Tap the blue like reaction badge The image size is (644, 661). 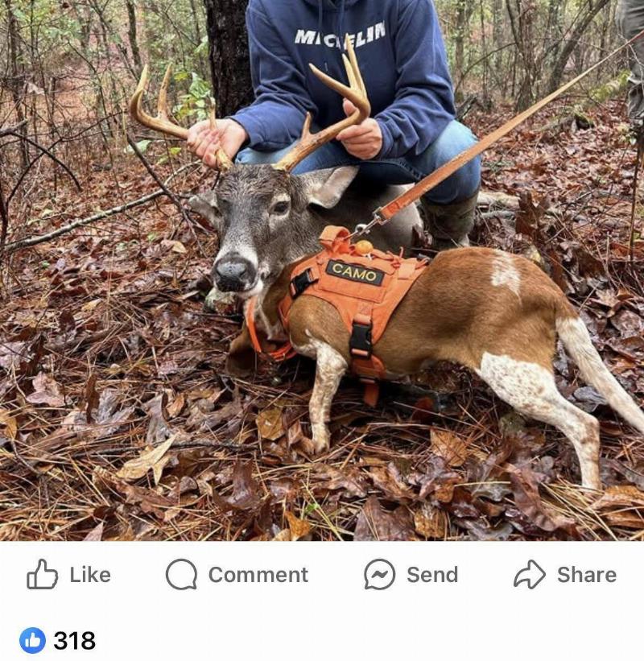pos(32,641)
